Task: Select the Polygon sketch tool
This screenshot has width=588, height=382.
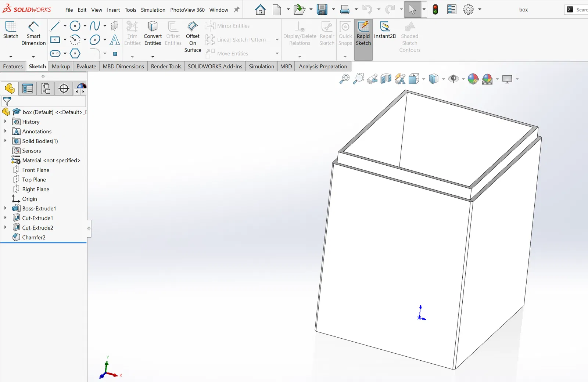Action: [x=75, y=54]
